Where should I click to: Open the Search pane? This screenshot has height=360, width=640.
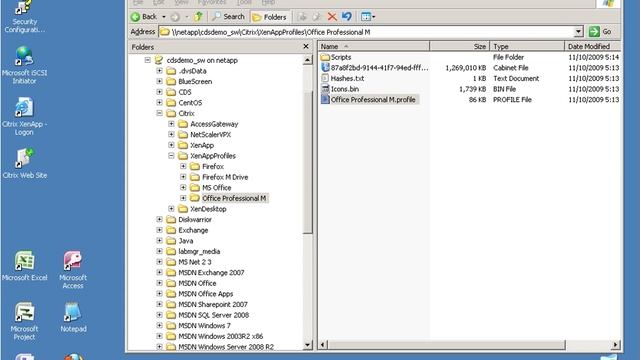coord(228,17)
